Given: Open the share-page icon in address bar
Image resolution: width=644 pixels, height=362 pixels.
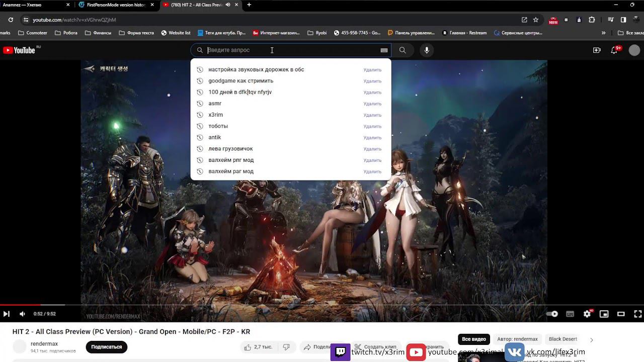Looking at the screenshot, I should pyautogui.click(x=524, y=20).
